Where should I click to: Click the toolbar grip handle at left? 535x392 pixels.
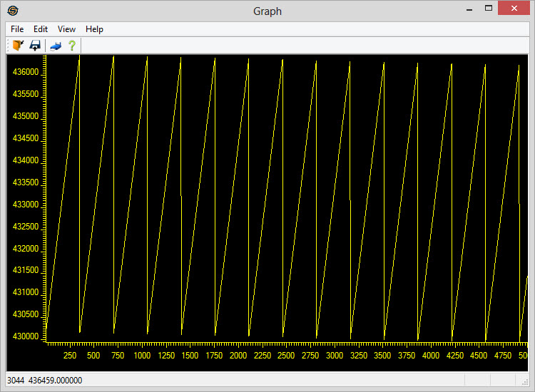(x=9, y=46)
